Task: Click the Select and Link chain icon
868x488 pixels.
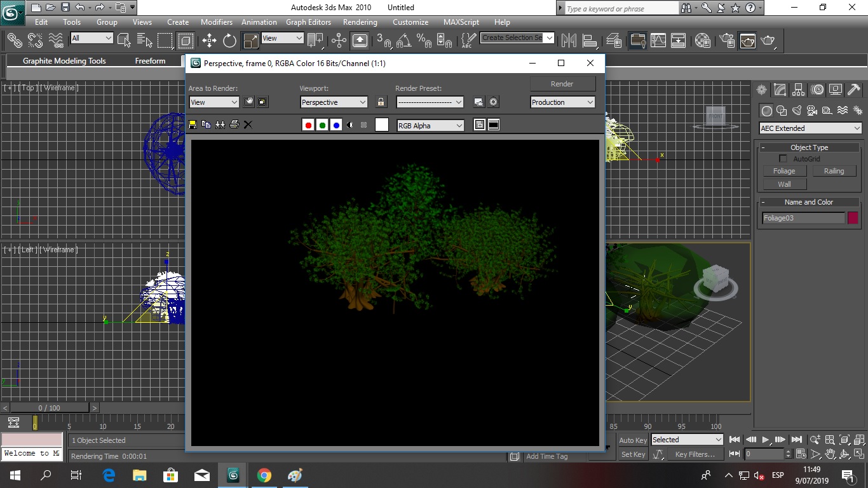Action: pyautogui.click(x=15, y=41)
